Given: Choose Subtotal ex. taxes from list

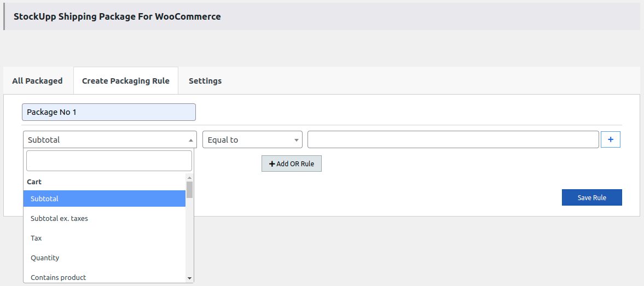Looking at the screenshot, I should point(104,218).
